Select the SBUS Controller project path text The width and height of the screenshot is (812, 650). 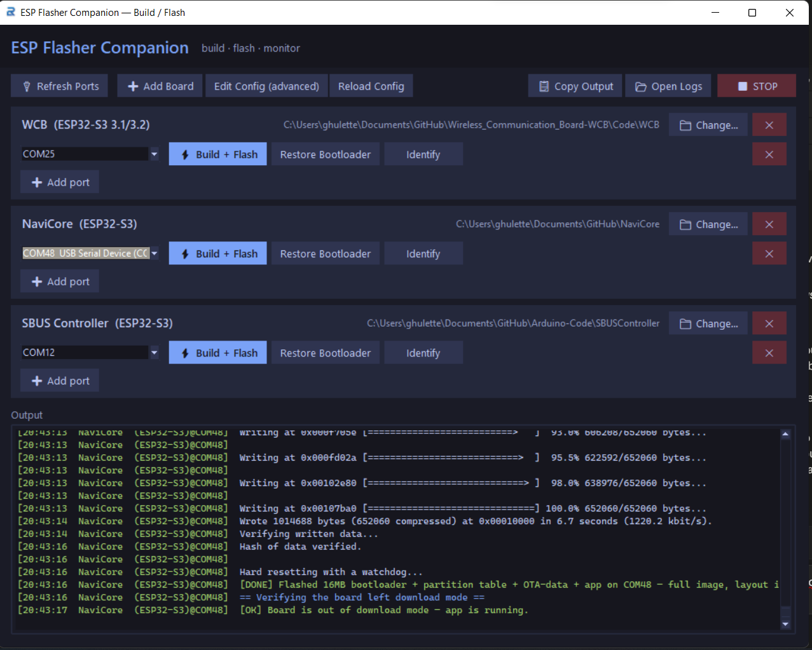click(513, 323)
